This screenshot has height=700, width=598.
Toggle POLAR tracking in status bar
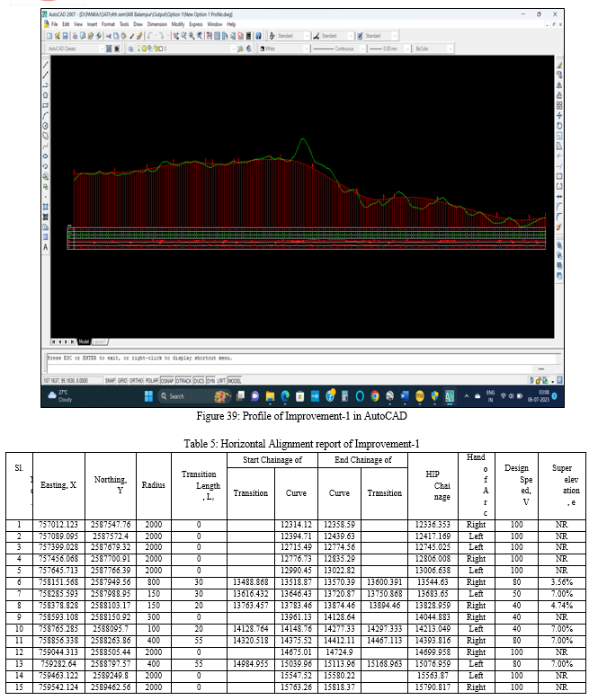152,381
